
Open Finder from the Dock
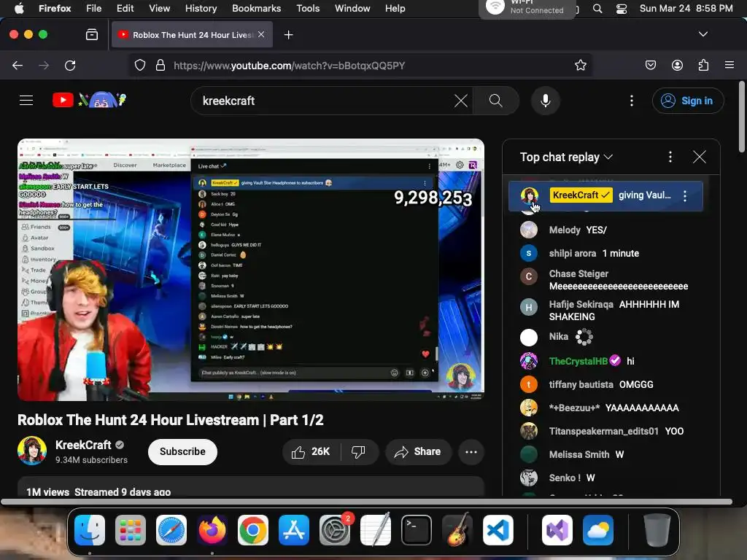point(90,530)
